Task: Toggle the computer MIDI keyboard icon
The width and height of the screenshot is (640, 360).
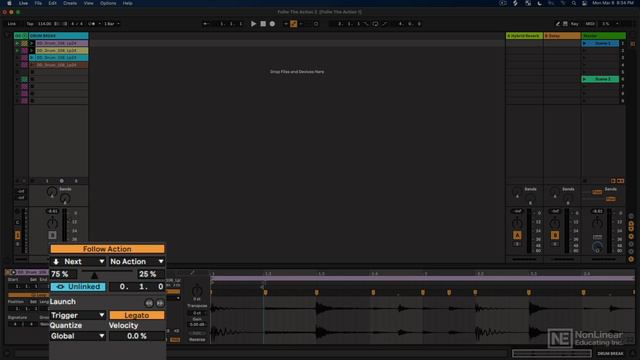Action: tap(565, 24)
